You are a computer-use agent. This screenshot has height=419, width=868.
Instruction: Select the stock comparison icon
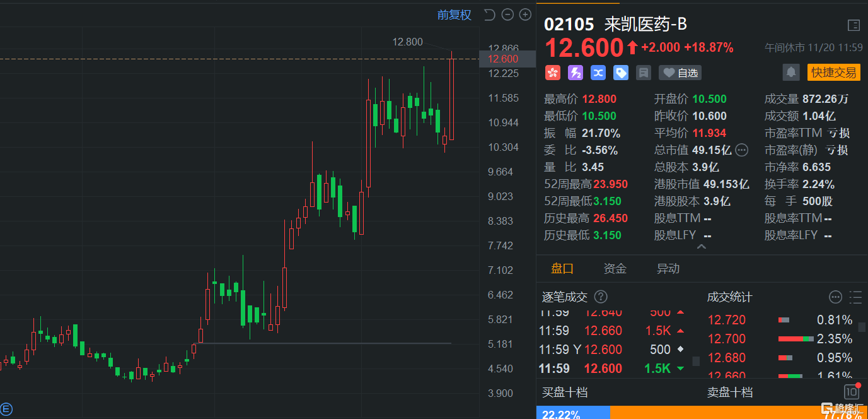pos(598,72)
